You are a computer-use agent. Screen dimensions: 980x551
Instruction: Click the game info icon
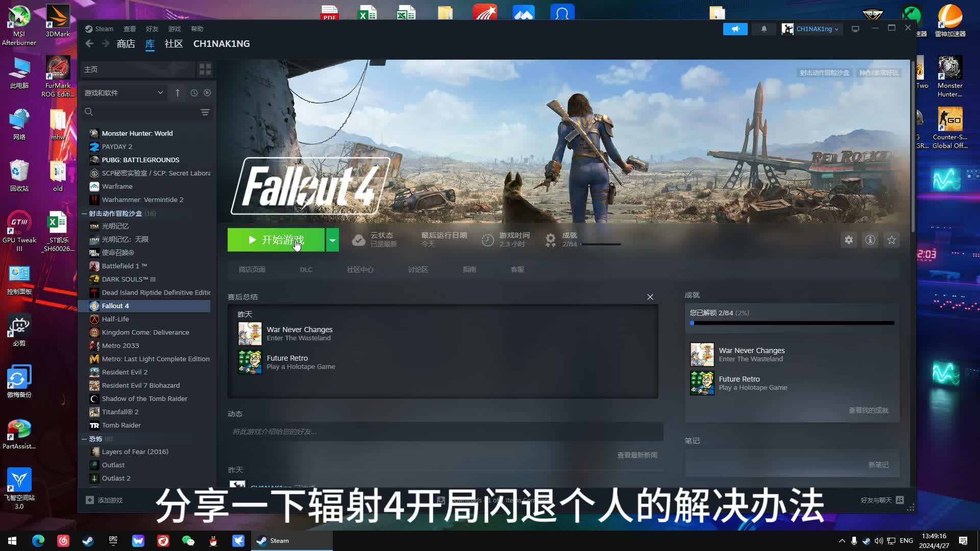870,240
